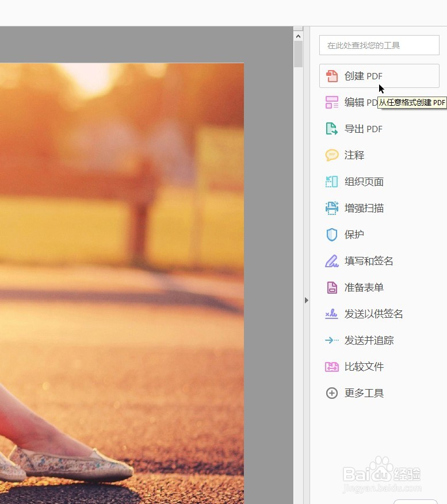This screenshot has height=504, width=447.
Task: Select 填写和签名 text
Action: (x=369, y=261)
